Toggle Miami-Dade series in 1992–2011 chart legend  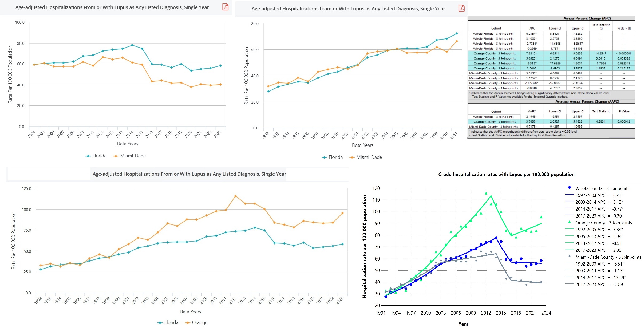[x=366, y=157]
